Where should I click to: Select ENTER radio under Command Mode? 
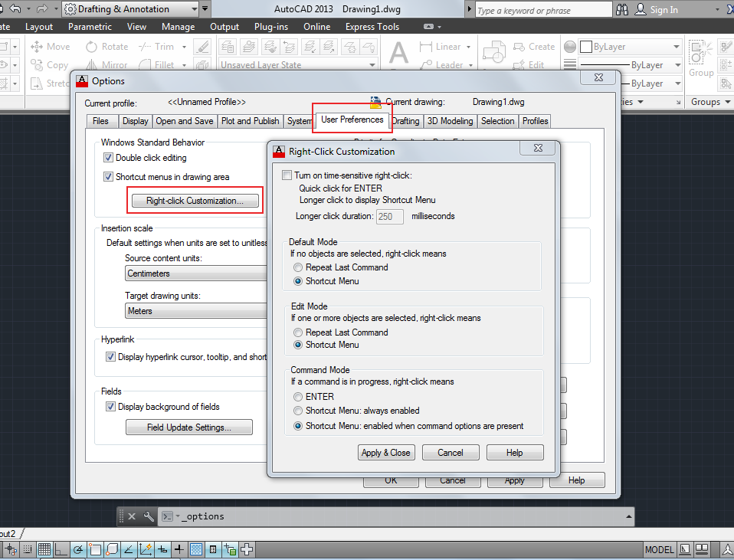[298, 397]
